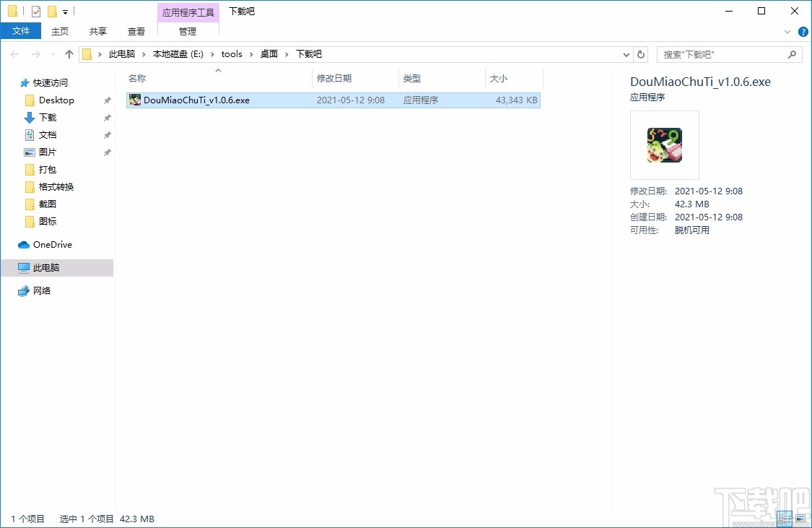
Task: Switch to the 管理 ribbon tab
Action: [x=187, y=31]
